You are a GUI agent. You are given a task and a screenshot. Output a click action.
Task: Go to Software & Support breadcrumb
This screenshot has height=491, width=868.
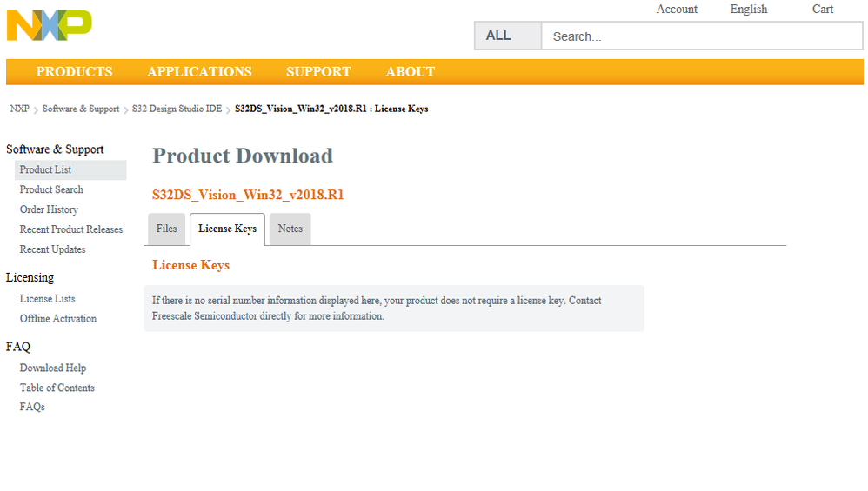81,109
